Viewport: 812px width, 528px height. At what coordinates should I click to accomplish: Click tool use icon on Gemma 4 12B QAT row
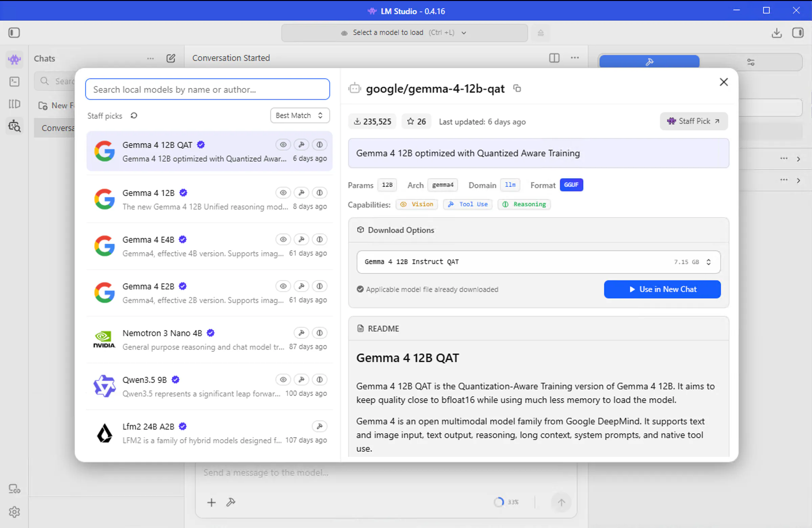point(301,145)
